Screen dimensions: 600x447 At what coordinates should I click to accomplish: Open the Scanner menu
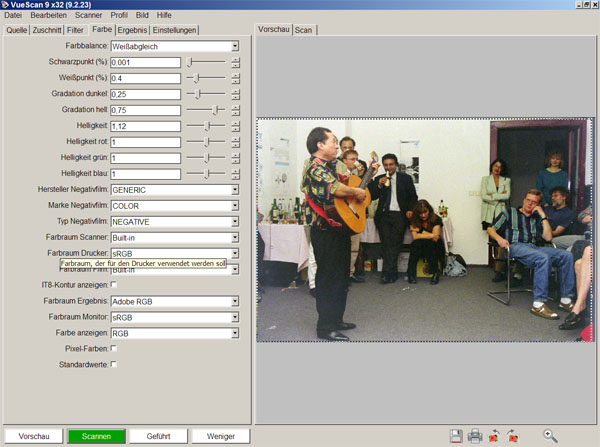(x=88, y=16)
